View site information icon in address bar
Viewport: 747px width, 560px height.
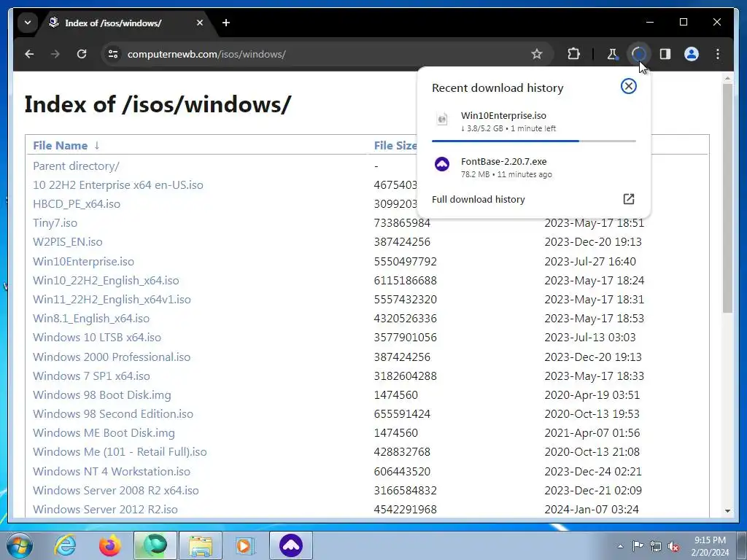point(113,54)
